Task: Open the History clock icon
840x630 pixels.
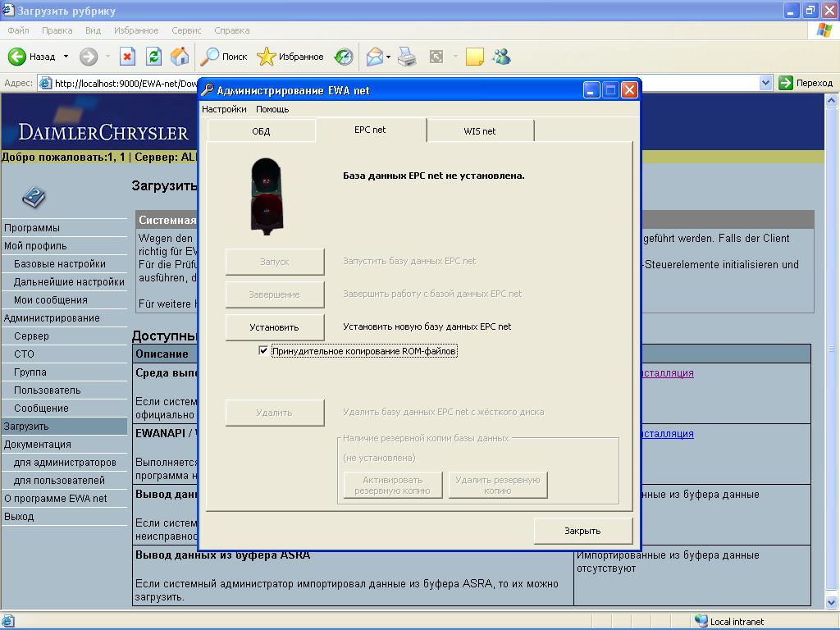Action: (344, 57)
